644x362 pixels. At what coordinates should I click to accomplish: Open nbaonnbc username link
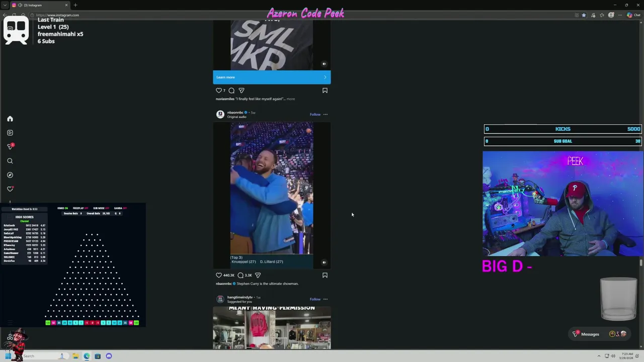coord(235,112)
